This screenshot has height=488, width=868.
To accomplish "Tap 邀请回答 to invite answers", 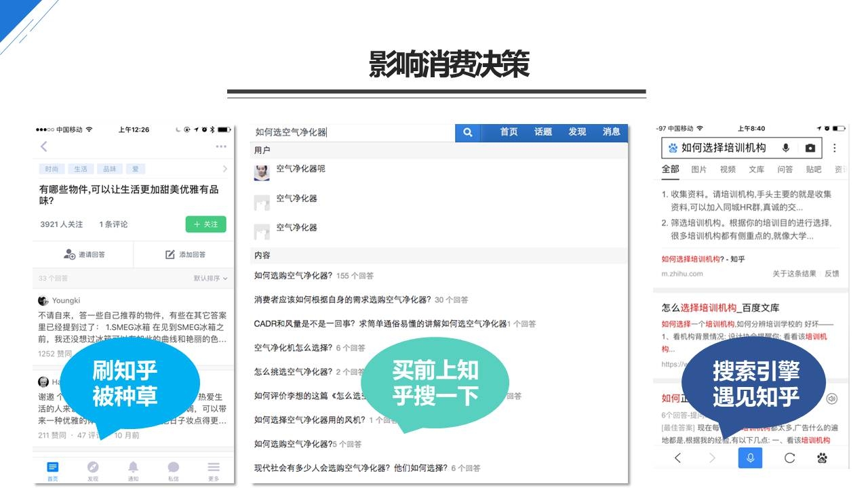I will pyautogui.click(x=84, y=254).
